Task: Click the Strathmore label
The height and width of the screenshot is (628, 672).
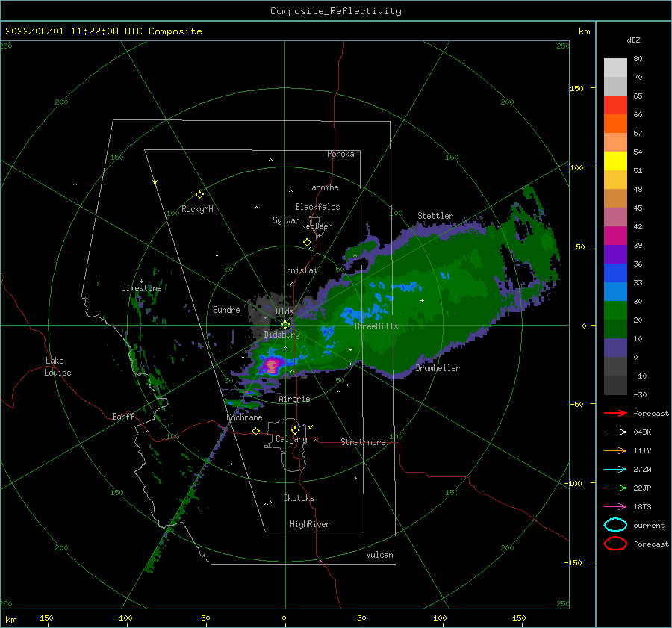Action: pos(363,442)
